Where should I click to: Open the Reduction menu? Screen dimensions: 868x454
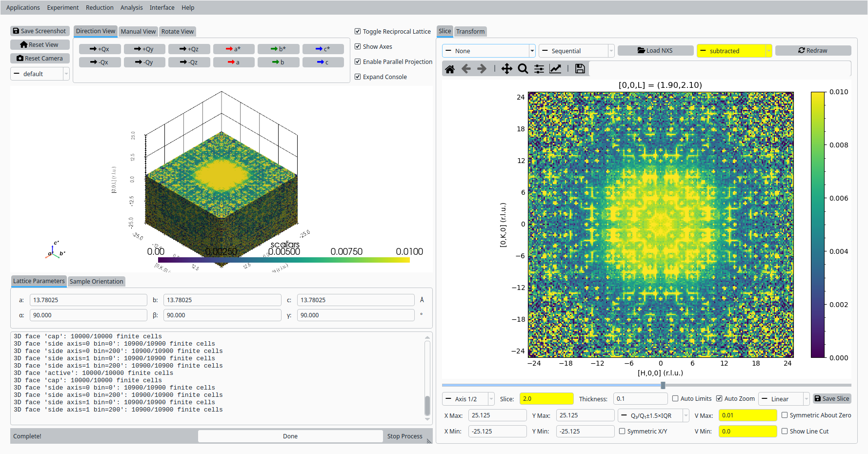[100, 7]
